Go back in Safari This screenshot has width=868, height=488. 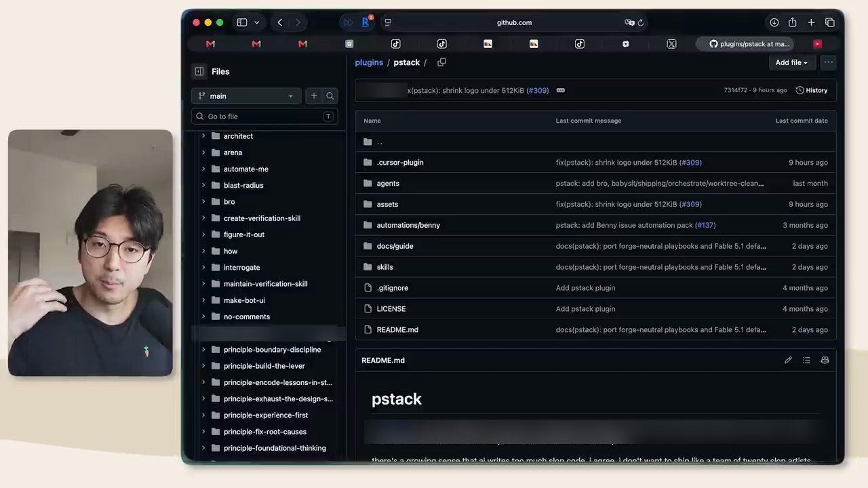[280, 22]
